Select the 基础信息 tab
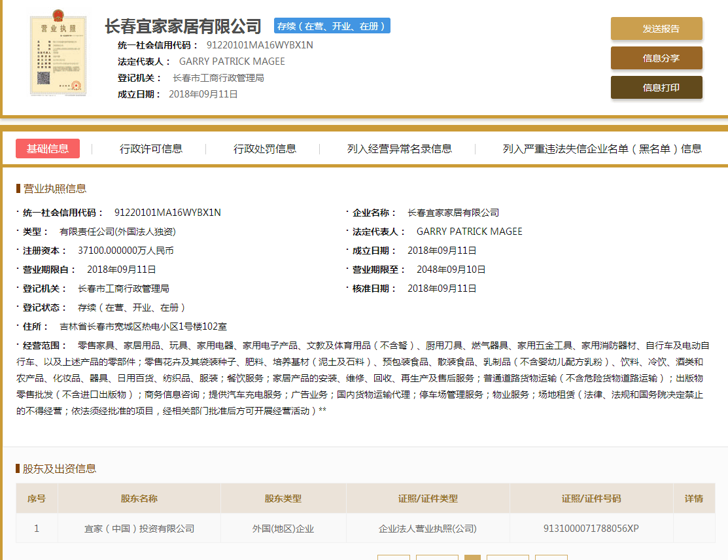Image resolution: width=728 pixels, height=560 pixels. coord(48,149)
